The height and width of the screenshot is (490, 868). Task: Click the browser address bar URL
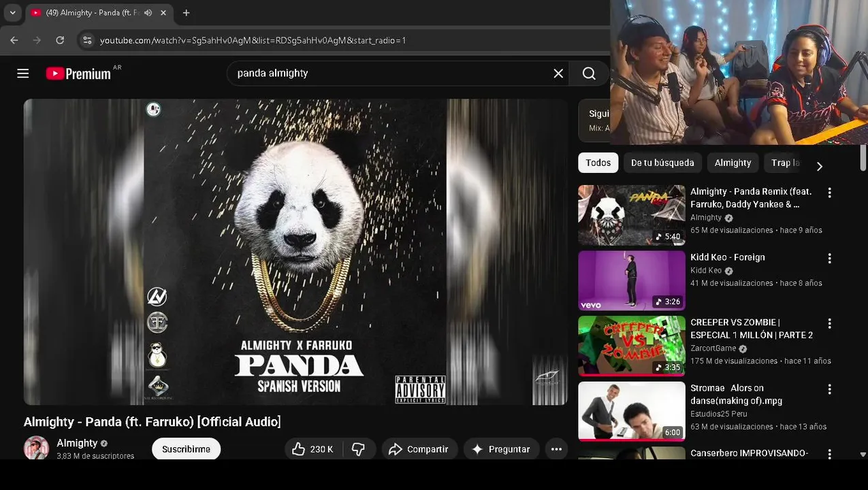253,40
